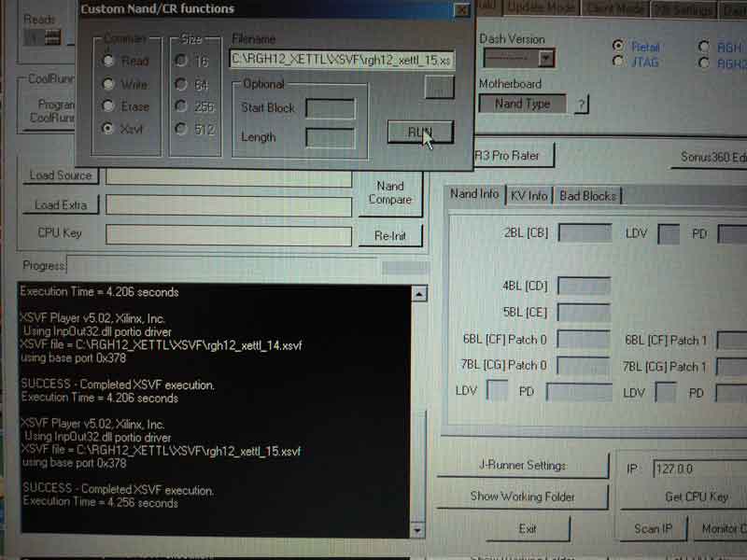Click the Start Block input field
Screen dimensions: 747x560
(x=331, y=108)
